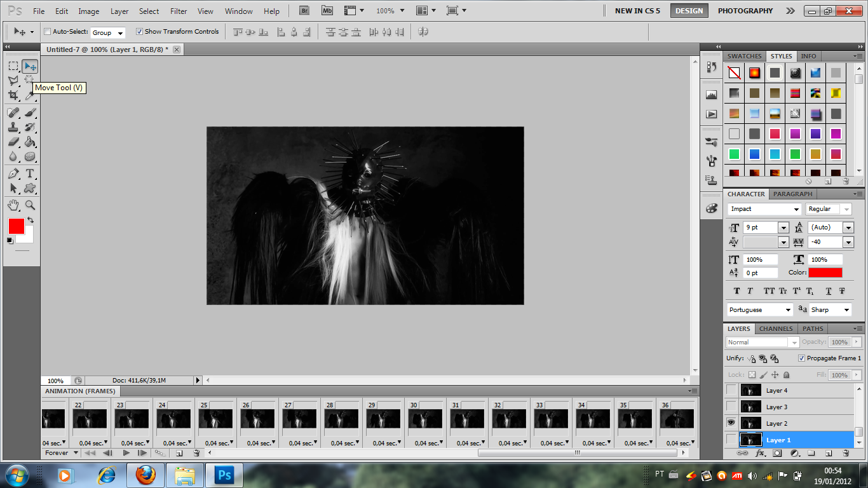Select the Path Selection tool
The image size is (868, 488).
click(13, 188)
